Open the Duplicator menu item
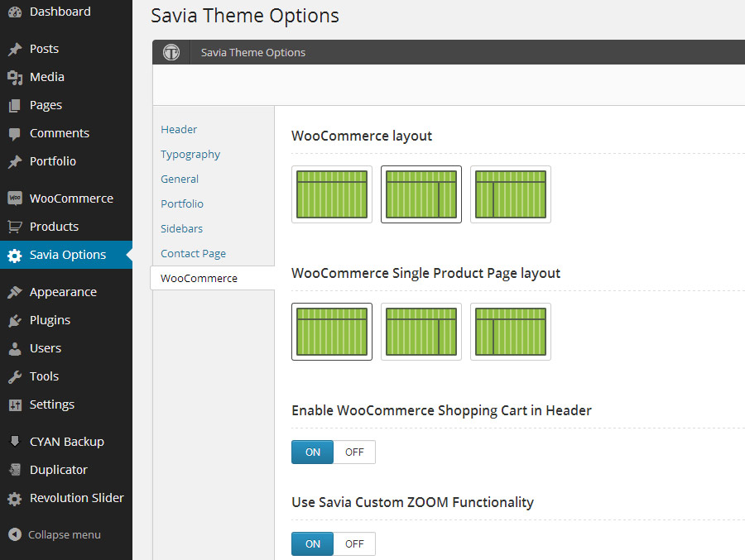The image size is (745, 560). point(58,470)
